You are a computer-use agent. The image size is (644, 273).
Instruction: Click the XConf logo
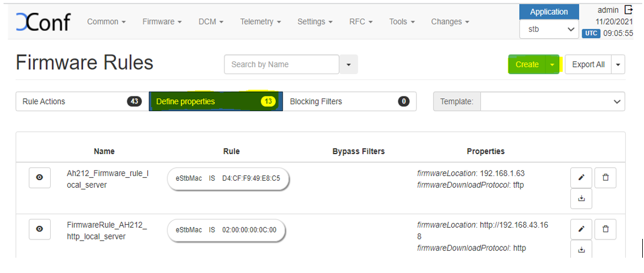pyautogui.click(x=43, y=22)
